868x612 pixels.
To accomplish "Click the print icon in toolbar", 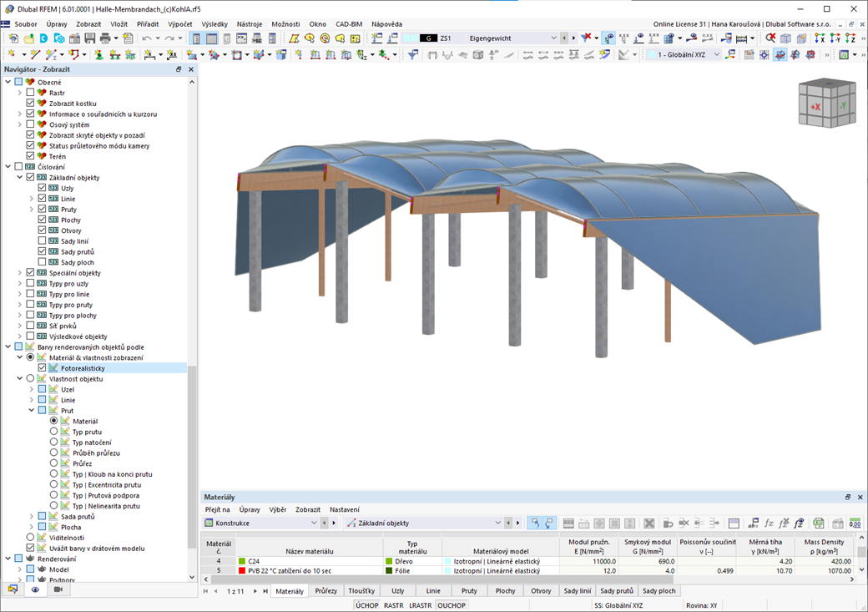I will pyautogui.click(x=105, y=38).
